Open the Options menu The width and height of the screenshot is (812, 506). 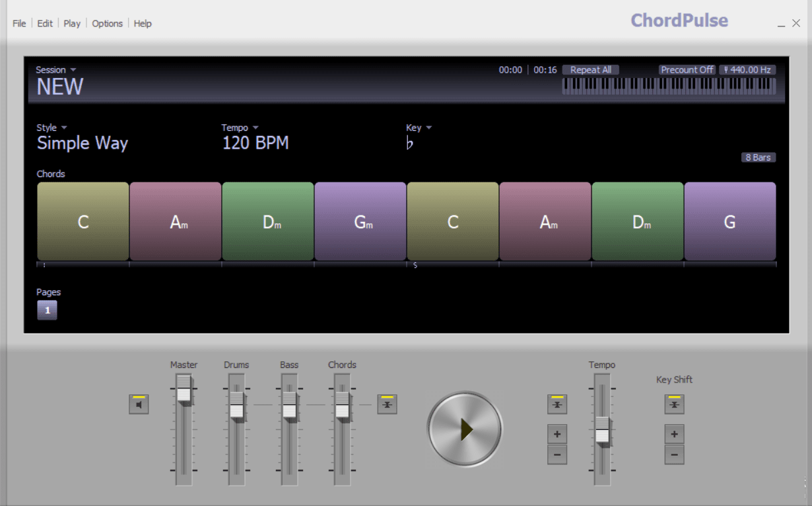click(107, 23)
